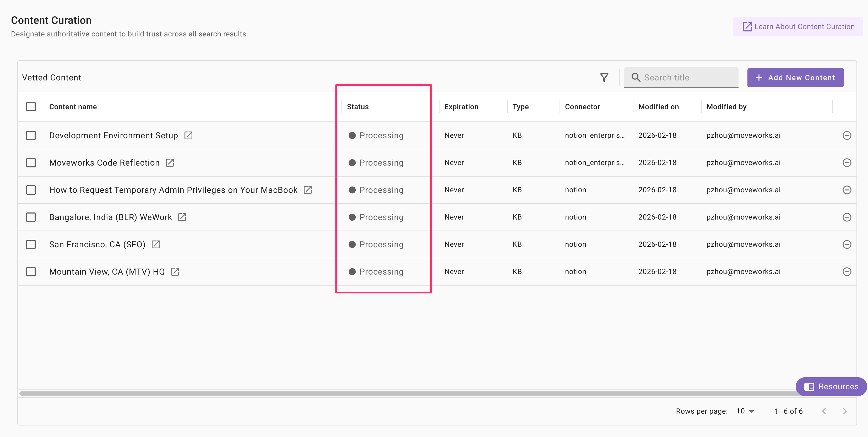Expand the rows per page dropdown

point(745,411)
